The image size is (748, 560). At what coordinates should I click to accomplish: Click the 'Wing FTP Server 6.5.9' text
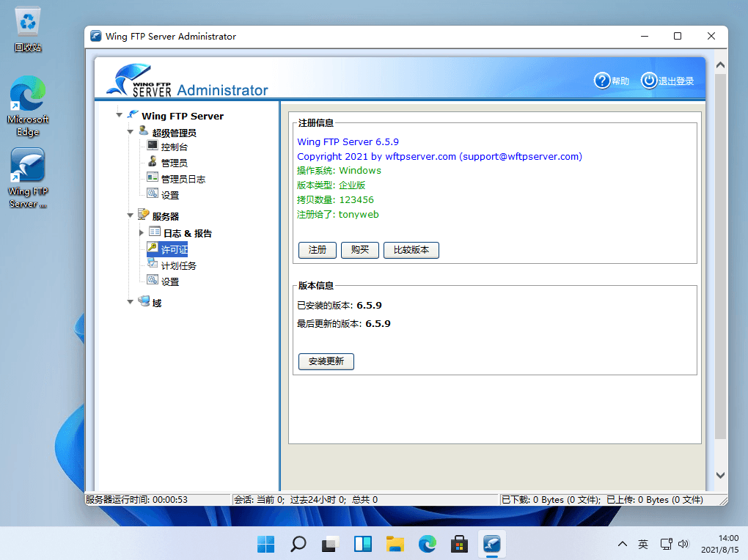click(348, 141)
